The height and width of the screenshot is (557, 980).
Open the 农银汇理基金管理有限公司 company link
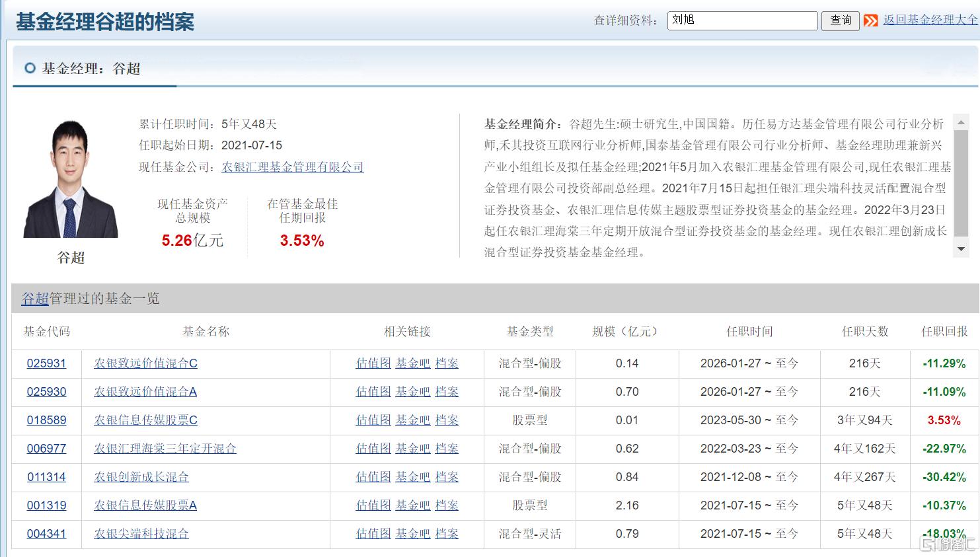(x=293, y=167)
